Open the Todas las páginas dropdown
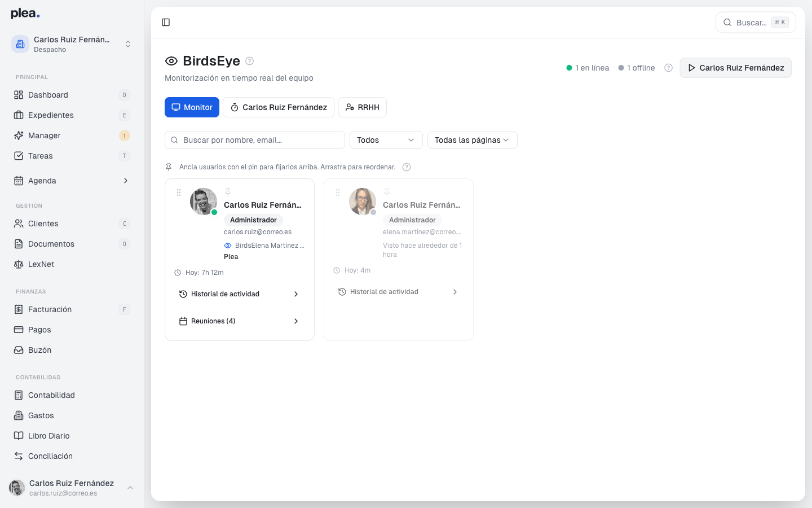The width and height of the screenshot is (812, 508). tap(473, 140)
